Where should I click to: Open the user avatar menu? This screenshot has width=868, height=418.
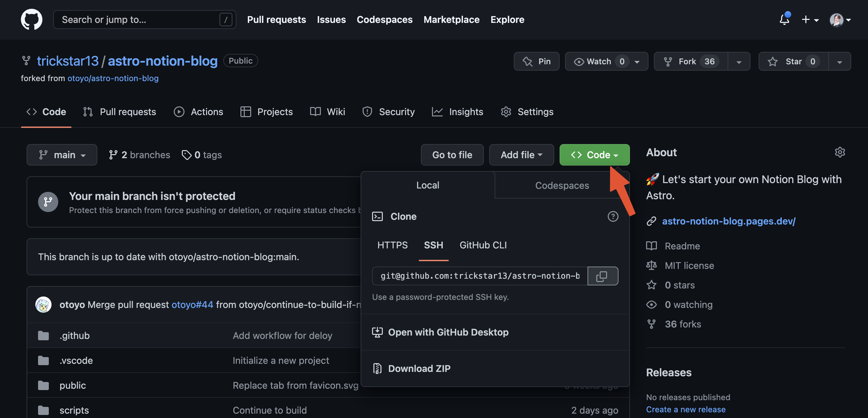click(x=840, y=20)
